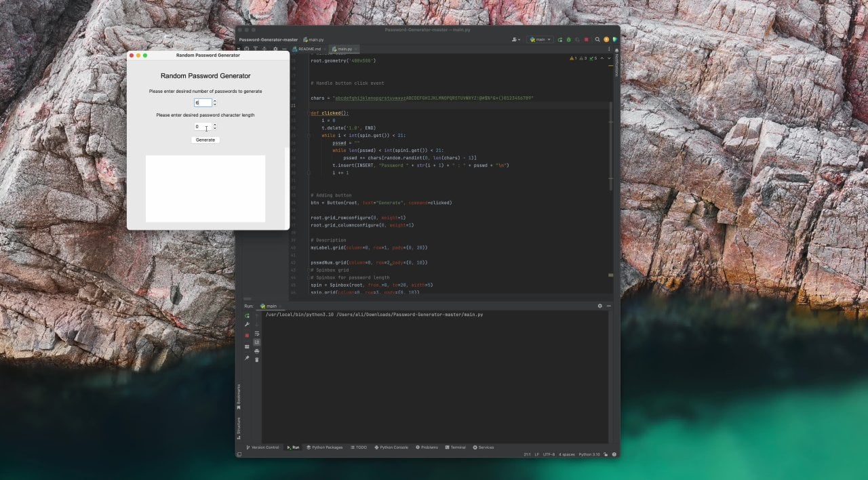Click the Problems tool window button

427,447
